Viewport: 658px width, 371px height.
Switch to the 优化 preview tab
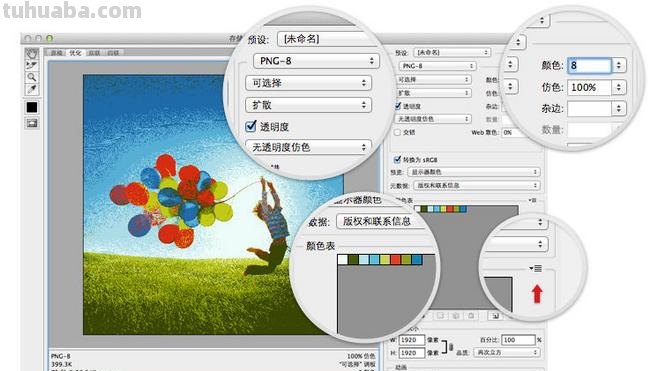click(x=75, y=53)
